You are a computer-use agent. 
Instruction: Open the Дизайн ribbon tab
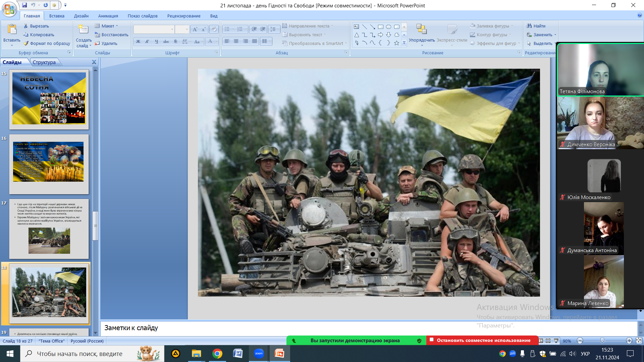81,16
